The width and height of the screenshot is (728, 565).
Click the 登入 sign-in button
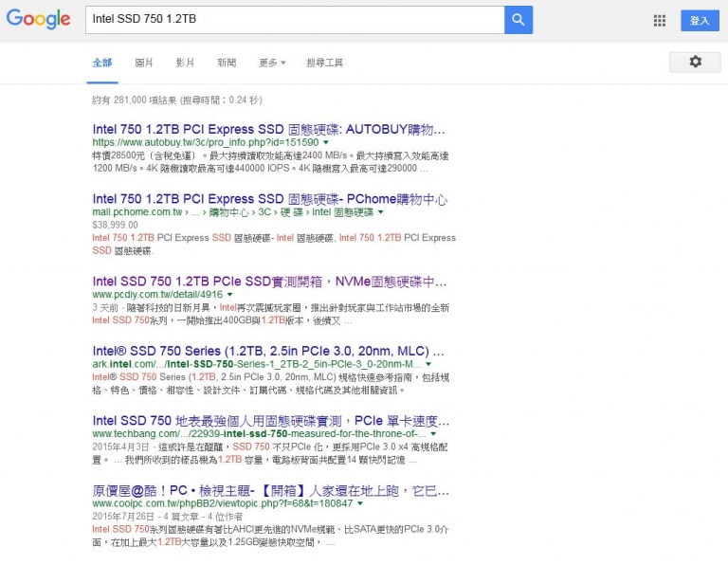click(x=700, y=21)
